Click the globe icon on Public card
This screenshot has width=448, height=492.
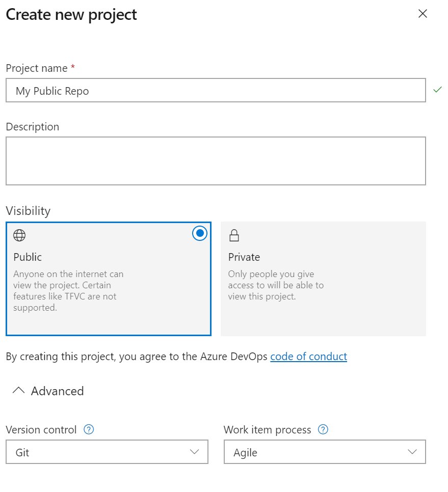click(19, 235)
